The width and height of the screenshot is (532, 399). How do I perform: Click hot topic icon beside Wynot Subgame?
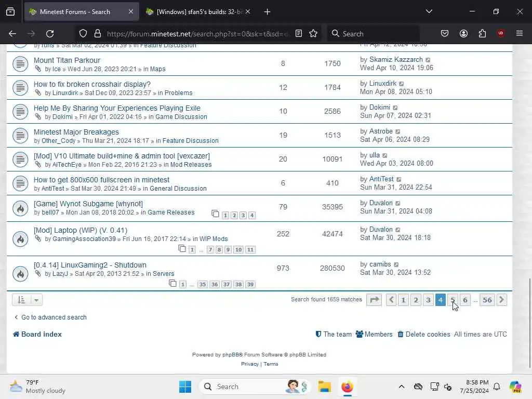20,209
